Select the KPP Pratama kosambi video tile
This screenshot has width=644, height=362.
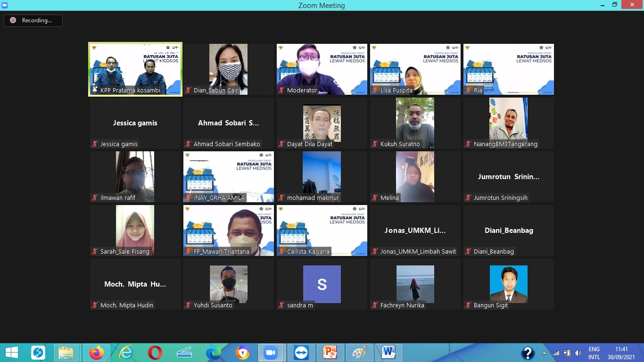tap(135, 69)
